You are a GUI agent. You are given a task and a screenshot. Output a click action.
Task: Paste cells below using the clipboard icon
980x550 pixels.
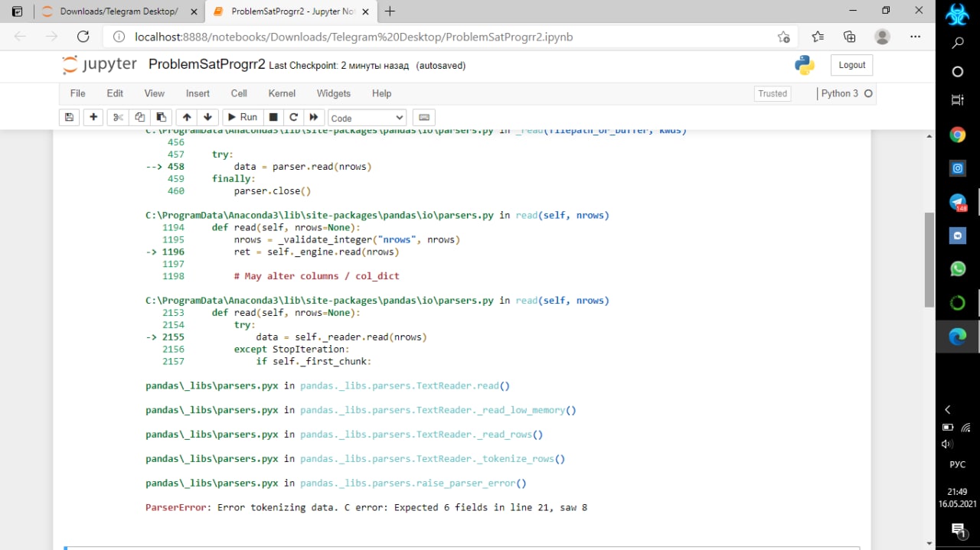coord(161,117)
